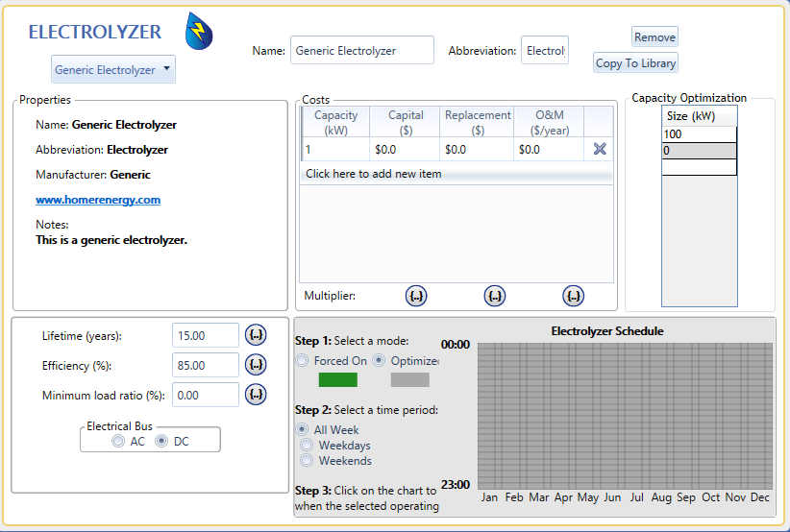790x532 pixels.
Task: Edit Lifetime years value 15.00
Action: tap(206, 335)
